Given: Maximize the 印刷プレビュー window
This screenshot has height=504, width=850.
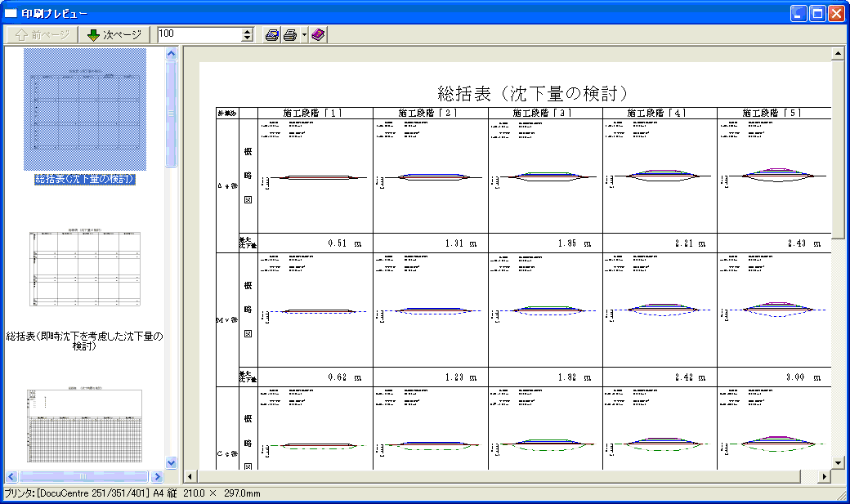Looking at the screenshot, I should [817, 13].
